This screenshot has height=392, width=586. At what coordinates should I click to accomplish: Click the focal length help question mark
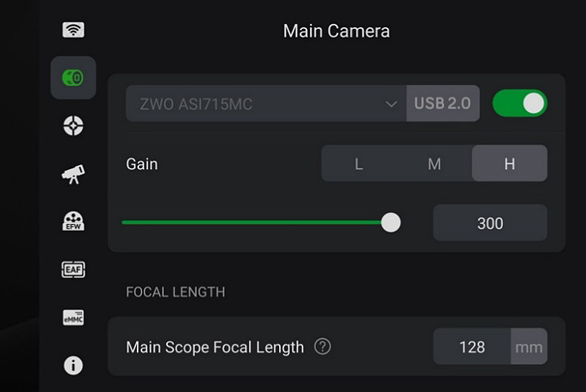coord(323,347)
